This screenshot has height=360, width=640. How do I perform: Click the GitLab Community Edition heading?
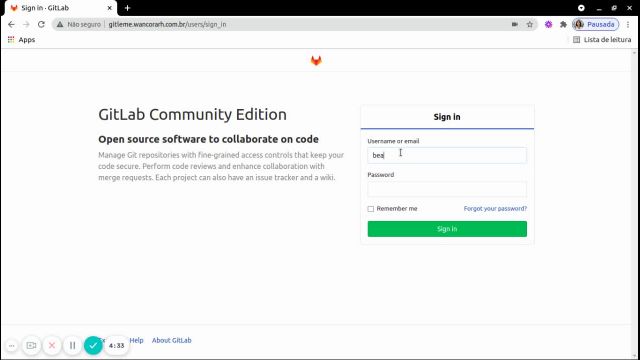tap(192, 115)
